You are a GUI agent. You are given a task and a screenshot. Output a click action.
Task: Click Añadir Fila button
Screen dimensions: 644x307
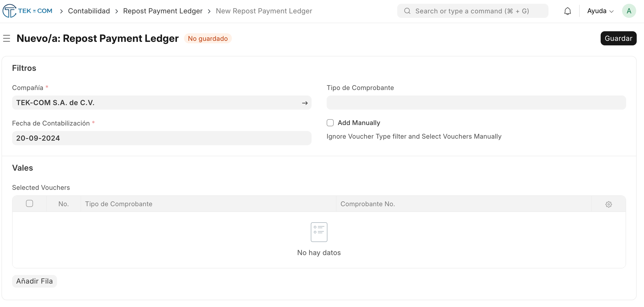tap(34, 281)
